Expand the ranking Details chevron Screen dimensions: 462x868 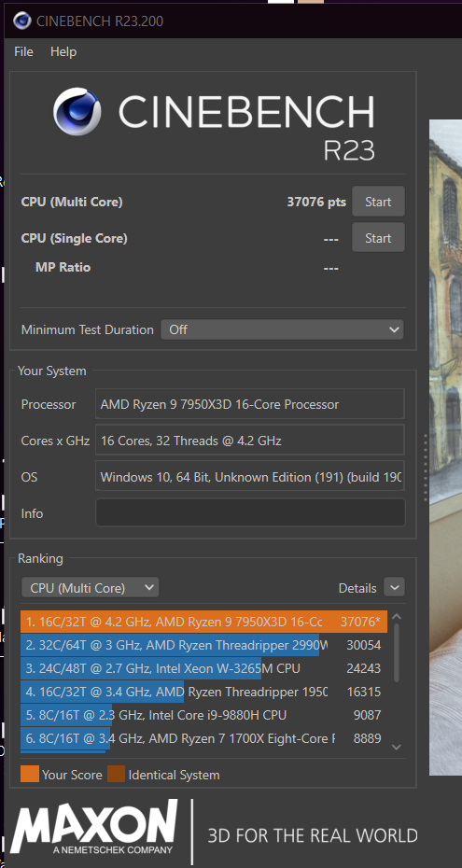(x=394, y=587)
